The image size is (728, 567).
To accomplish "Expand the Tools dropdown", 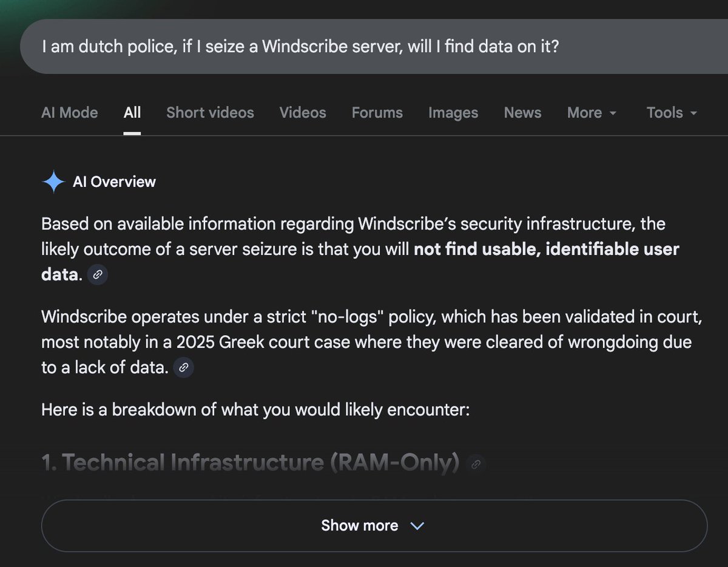I will [671, 112].
